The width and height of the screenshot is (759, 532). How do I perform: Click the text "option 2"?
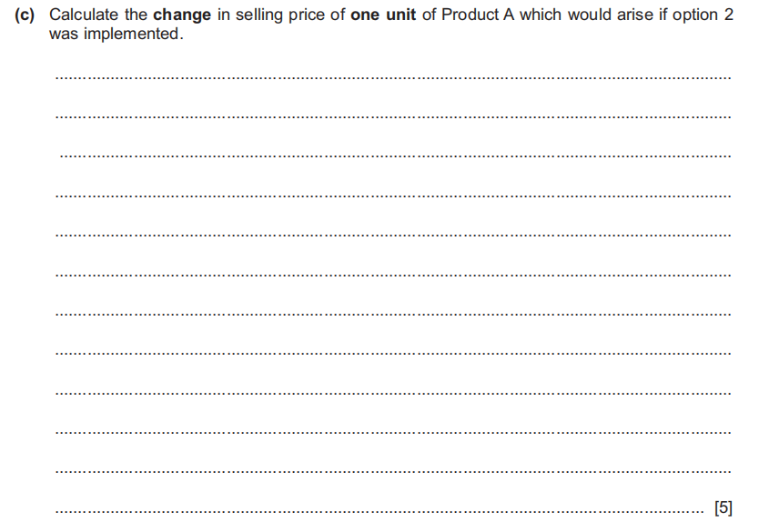706,16
